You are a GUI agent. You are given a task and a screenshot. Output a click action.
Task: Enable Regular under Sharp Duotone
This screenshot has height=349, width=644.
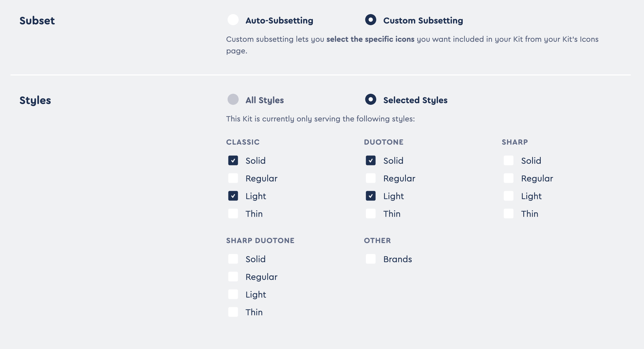click(x=233, y=277)
